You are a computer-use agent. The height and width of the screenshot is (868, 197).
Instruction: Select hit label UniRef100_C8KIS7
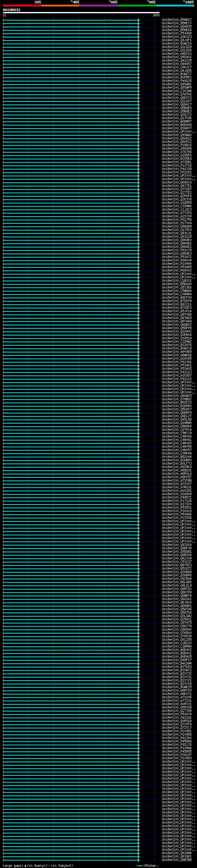point(177,67)
